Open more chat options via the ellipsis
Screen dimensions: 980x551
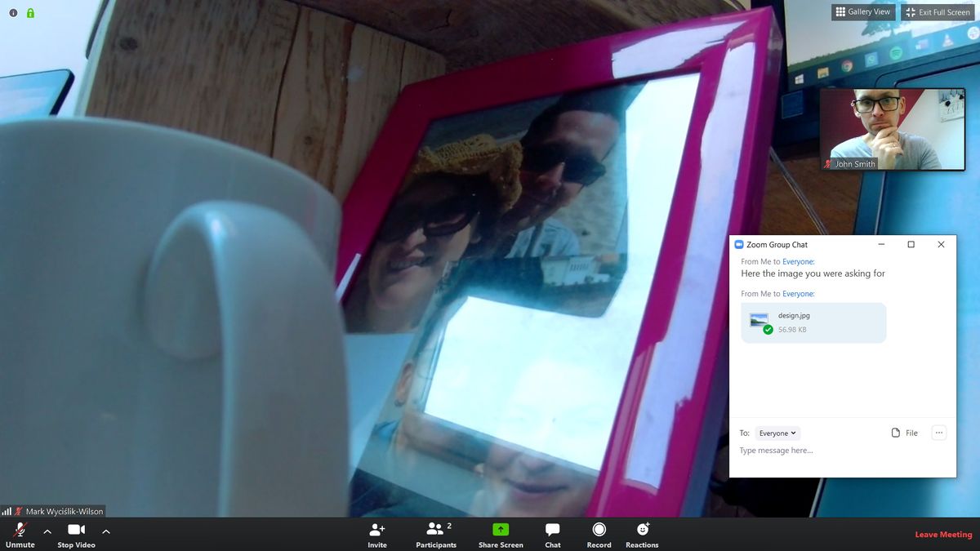point(939,433)
